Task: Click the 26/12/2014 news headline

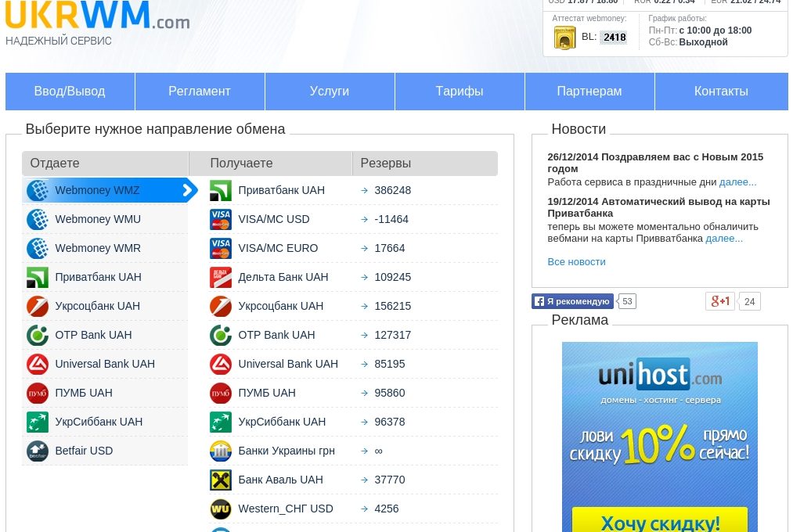Action: 655,163
